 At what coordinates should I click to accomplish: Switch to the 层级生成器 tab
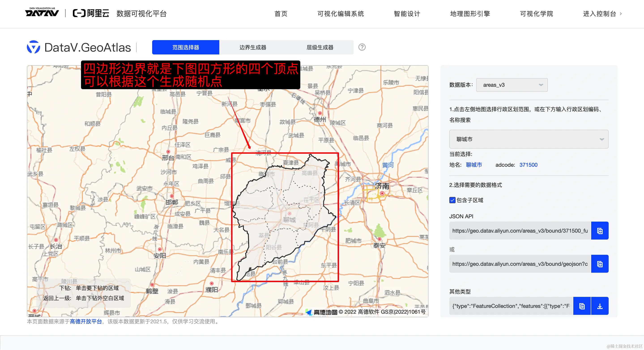[x=320, y=47]
